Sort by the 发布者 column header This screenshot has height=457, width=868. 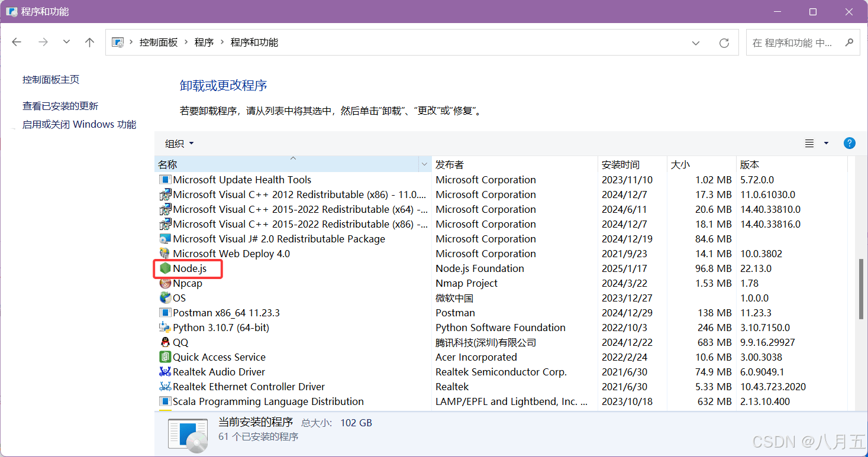[515, 164]
